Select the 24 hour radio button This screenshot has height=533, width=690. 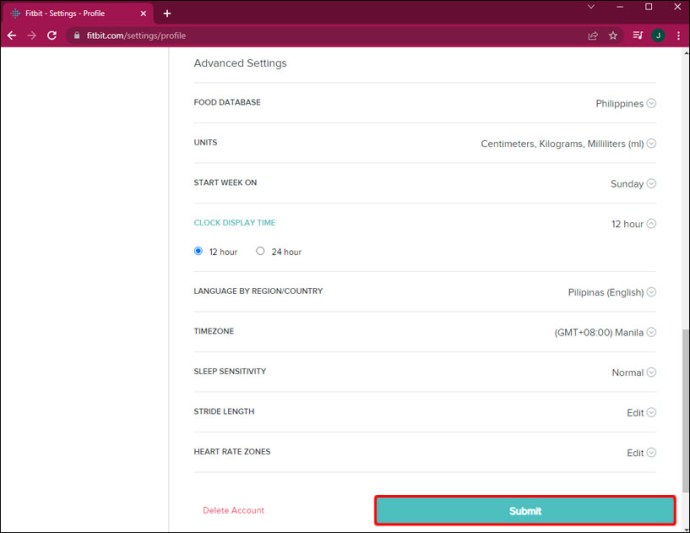[x=261, y=251]
